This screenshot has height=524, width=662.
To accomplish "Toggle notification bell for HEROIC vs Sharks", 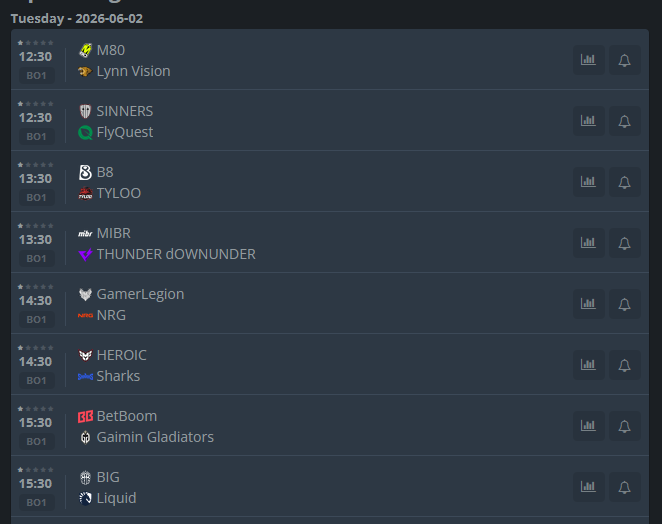I will 624,365.
